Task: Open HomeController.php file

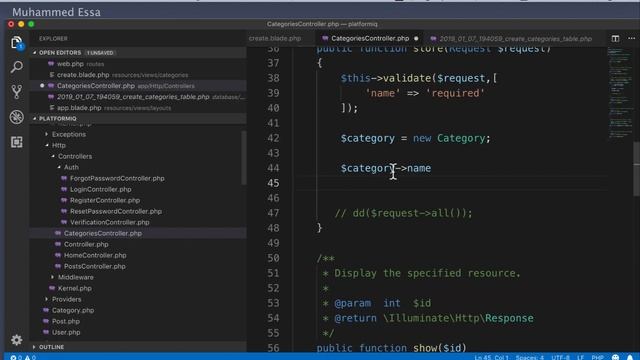Action: click(x=95, y=256)
